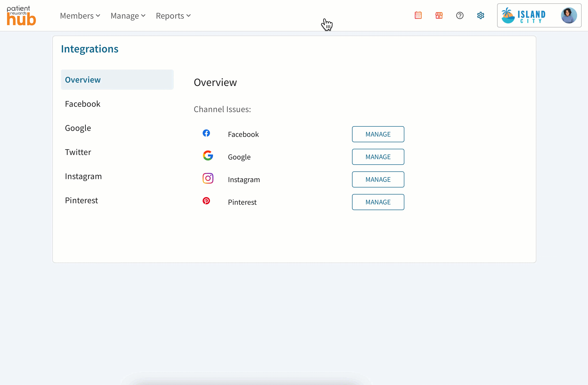The height and width of the screenshot is (385, 588).
Task: Click the Facebook channel name text
Action: tap(243, 134)
